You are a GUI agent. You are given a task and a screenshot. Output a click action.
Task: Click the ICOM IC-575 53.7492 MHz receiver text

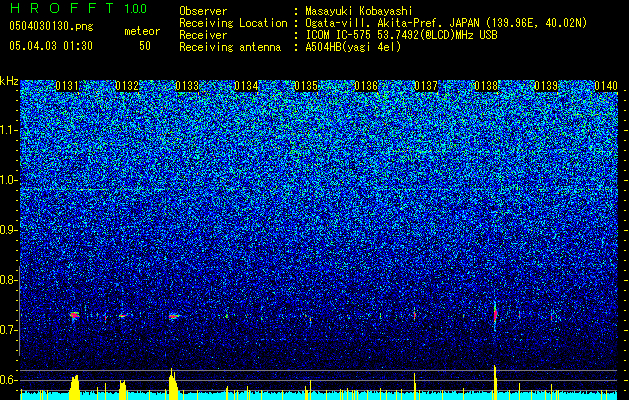pos(401,35)
